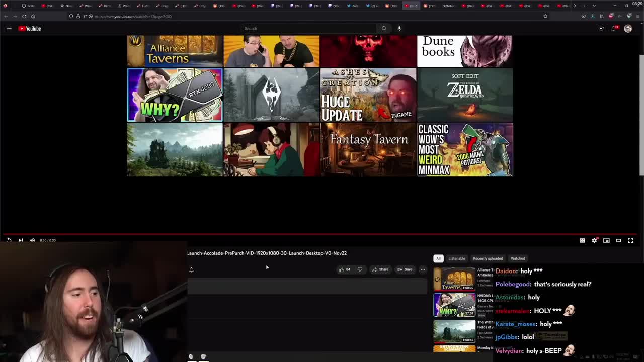Open sidebar WHY? 27:04 video thumbnail

(454, 305)
